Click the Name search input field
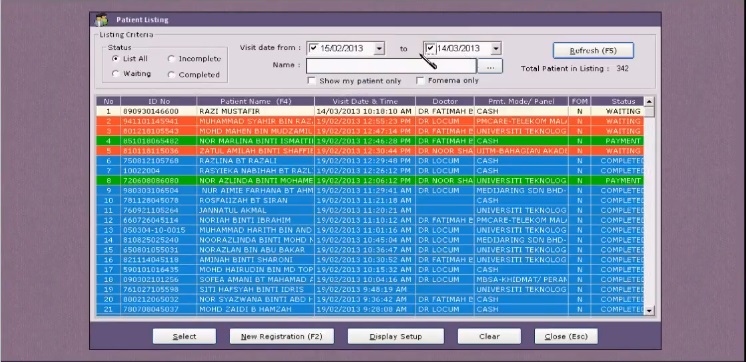The width and height of the screenshot is (746, 362). click(391, 66)
